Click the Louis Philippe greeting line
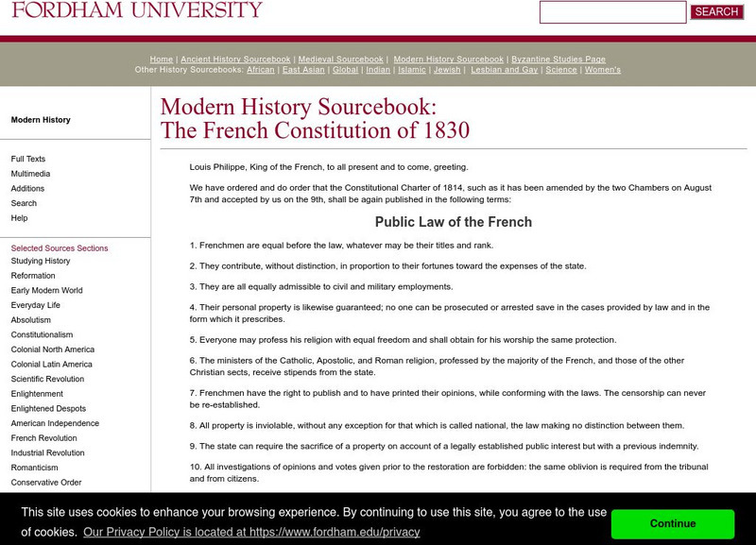This screenshot has height=545, width=756. pyautogui.click(x=329, y=167)
